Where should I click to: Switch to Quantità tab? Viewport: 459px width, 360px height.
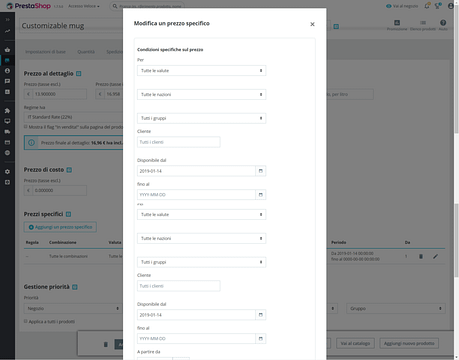(x=86, y=52)
